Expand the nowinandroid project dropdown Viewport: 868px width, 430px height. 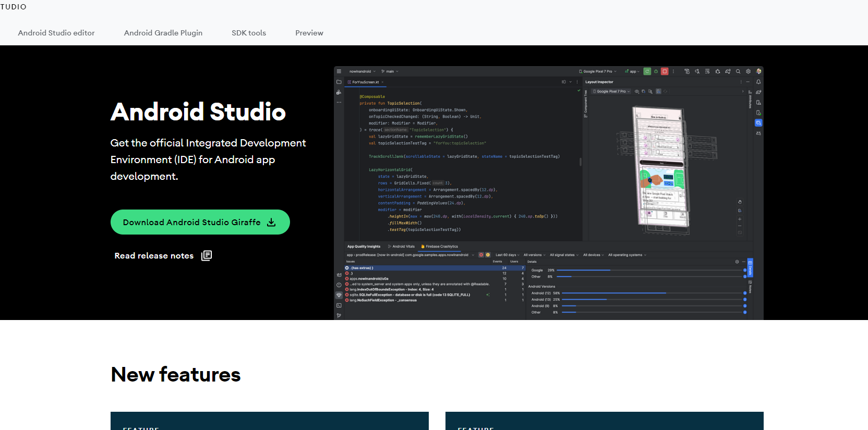[x=362, y=71]
